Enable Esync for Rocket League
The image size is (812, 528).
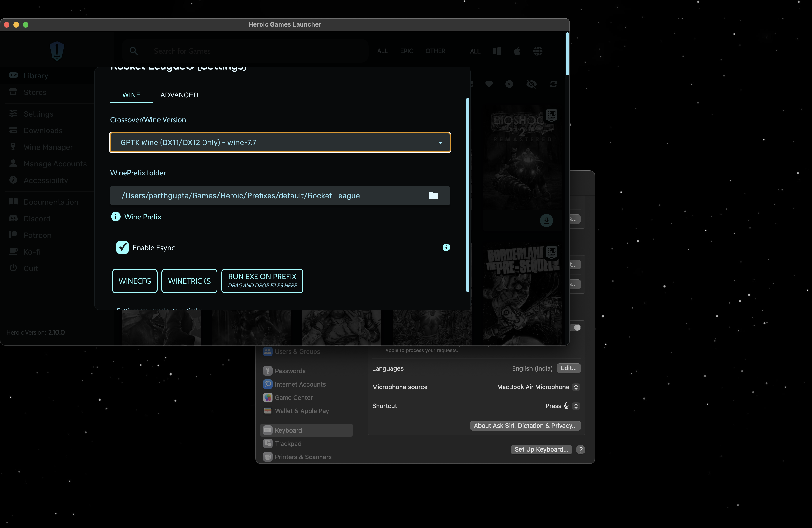[123, 248]
